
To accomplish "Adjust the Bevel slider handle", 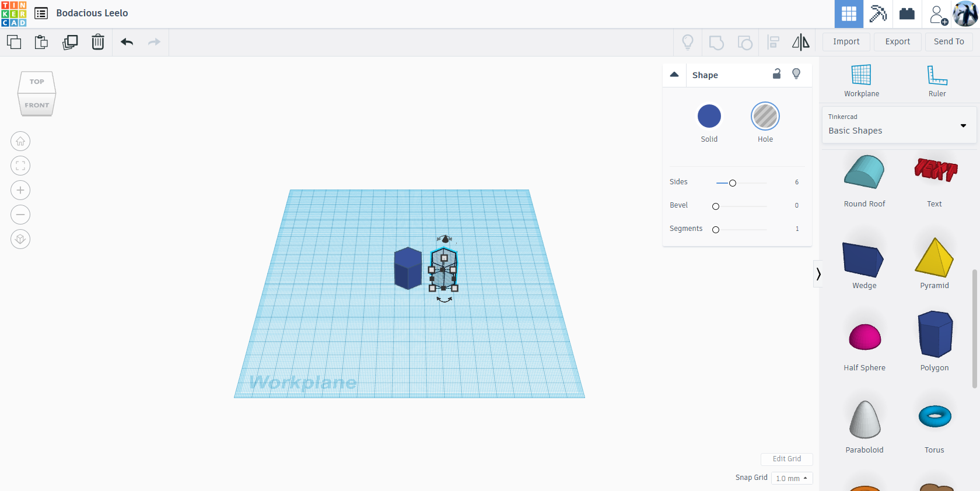I will 716,206.
